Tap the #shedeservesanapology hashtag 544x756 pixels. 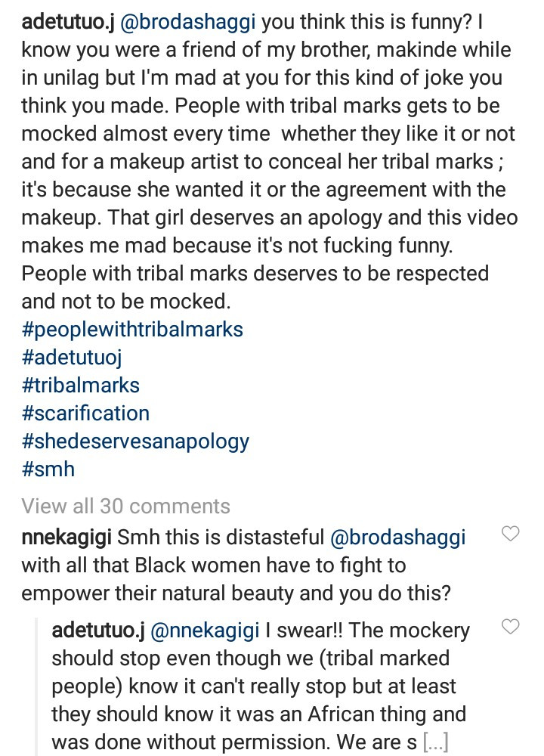[x=135, y=441]
